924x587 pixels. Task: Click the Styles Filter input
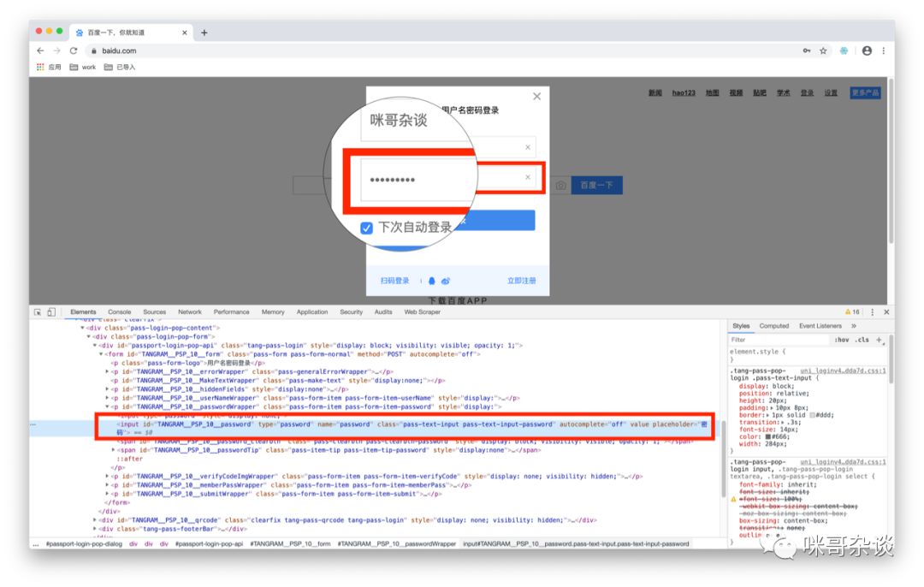point(778,340)
